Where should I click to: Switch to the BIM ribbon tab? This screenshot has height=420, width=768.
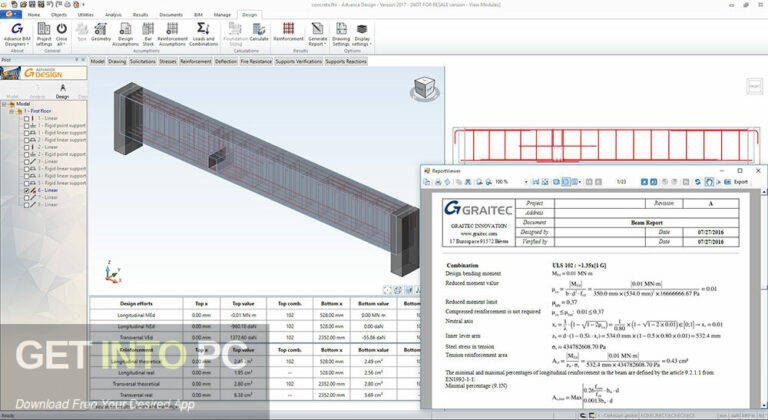coord(198,15)
